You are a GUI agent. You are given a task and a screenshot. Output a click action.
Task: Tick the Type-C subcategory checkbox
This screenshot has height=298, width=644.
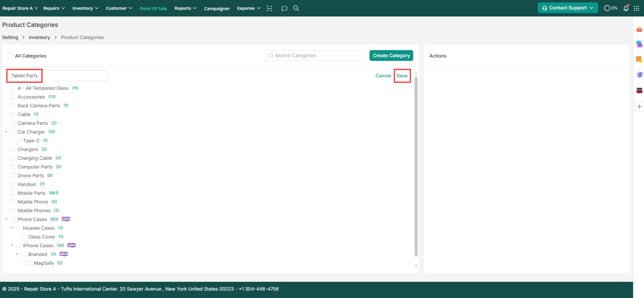tap(18, 140)
